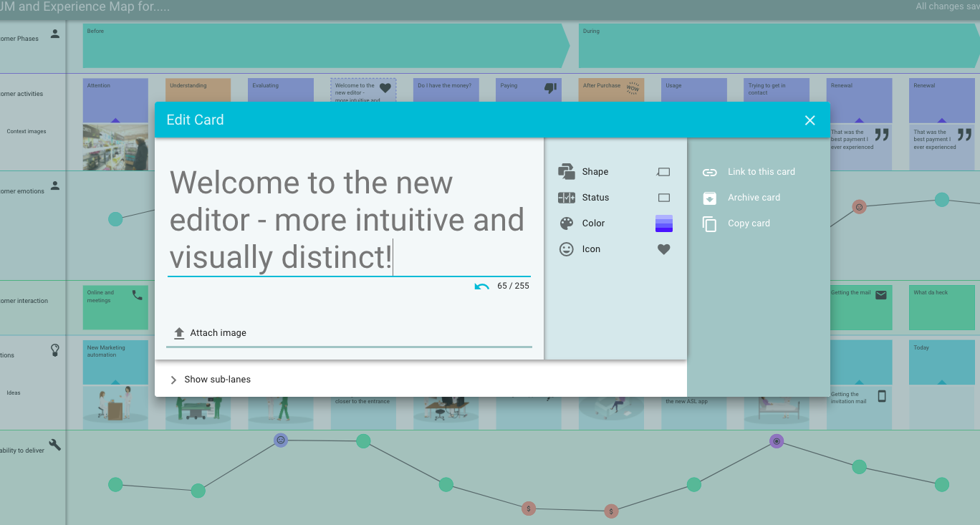
Task: Click Attach image
Action: (x=218, y=333)
